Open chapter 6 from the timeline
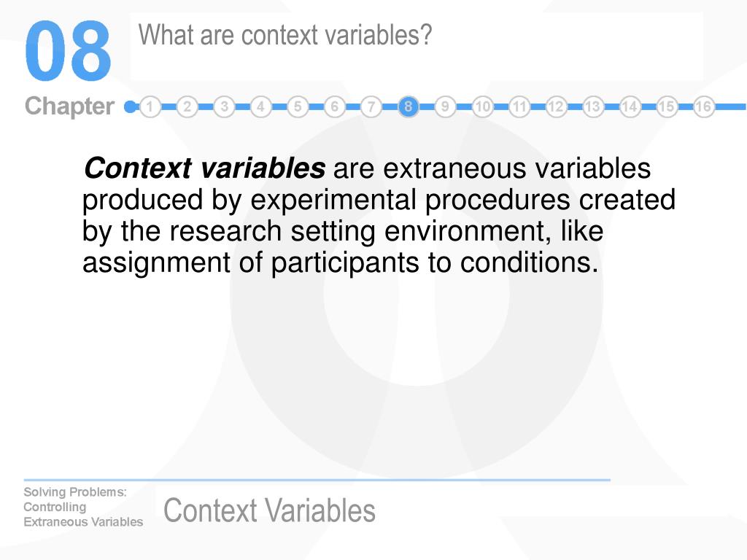The width and height of the screenshot is (747, 560). [x=334, y=106]
